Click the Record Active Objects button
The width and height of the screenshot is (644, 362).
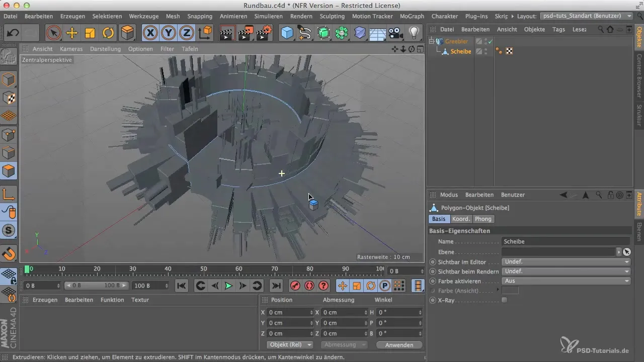[295, 286]
